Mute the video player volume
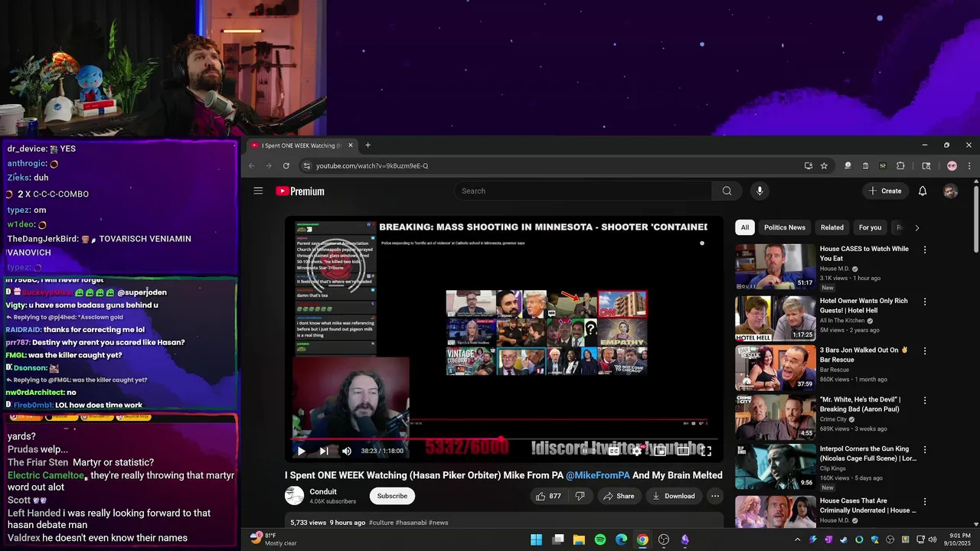This screenshot has width=980, height=551. (347, 452)
